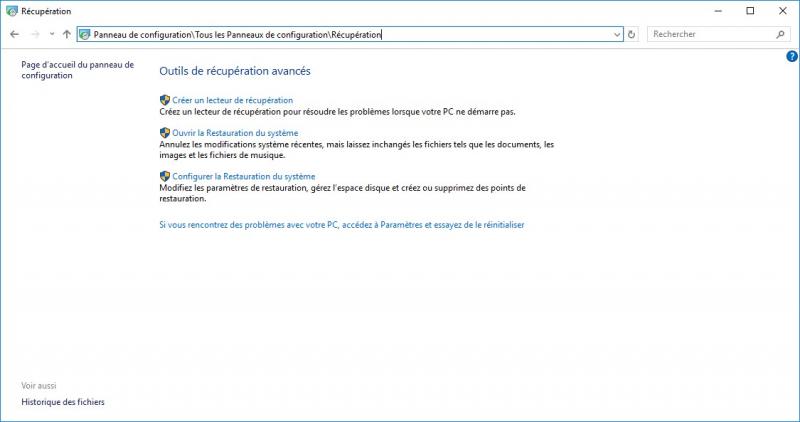The height and width of the screenshot is (422, 800).
Task: Go back with the left arrow button
Action: pyautogui.click(x=14, y=34)
